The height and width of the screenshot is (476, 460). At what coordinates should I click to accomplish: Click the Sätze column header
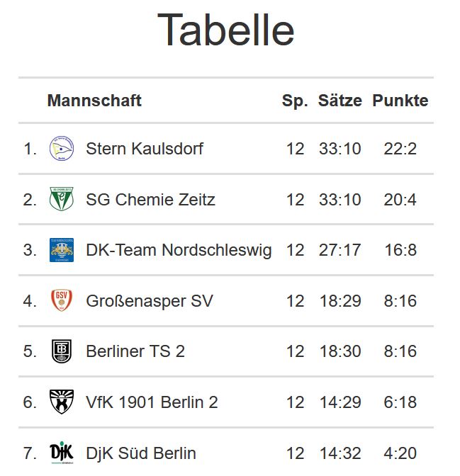(340, 101)
